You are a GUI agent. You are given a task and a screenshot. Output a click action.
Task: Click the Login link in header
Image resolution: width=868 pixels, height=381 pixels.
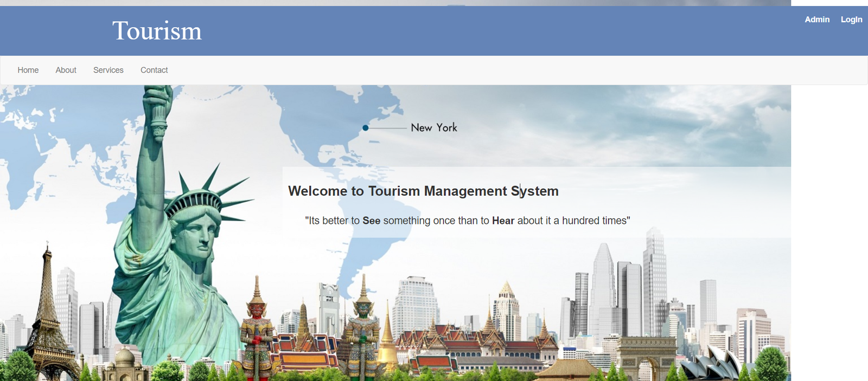[851, 20]
